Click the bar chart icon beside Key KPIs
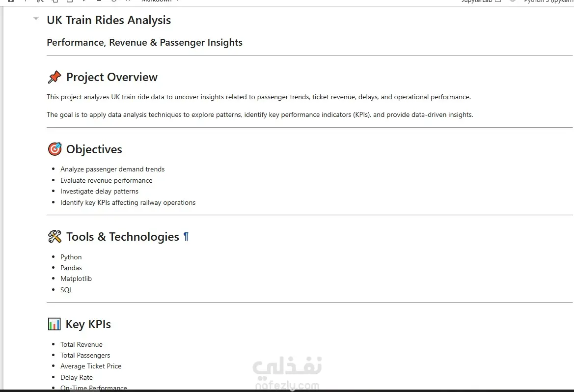 [54, 324]
